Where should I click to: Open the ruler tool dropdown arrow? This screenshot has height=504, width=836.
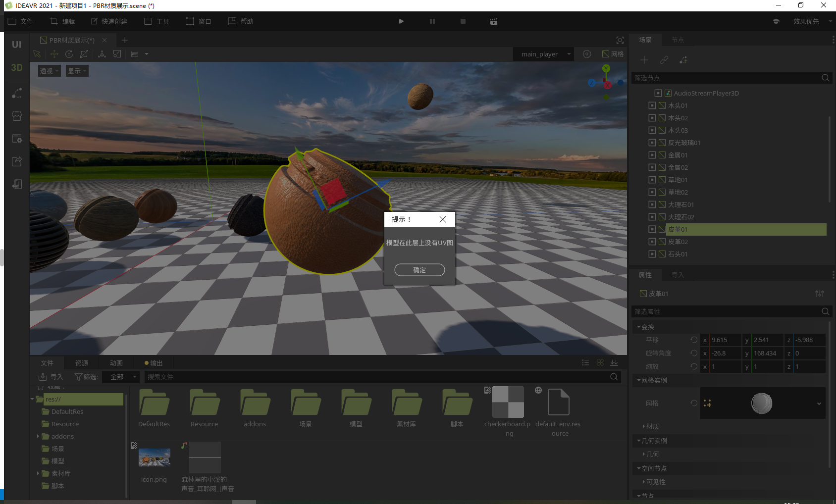(x=147, y=54)
